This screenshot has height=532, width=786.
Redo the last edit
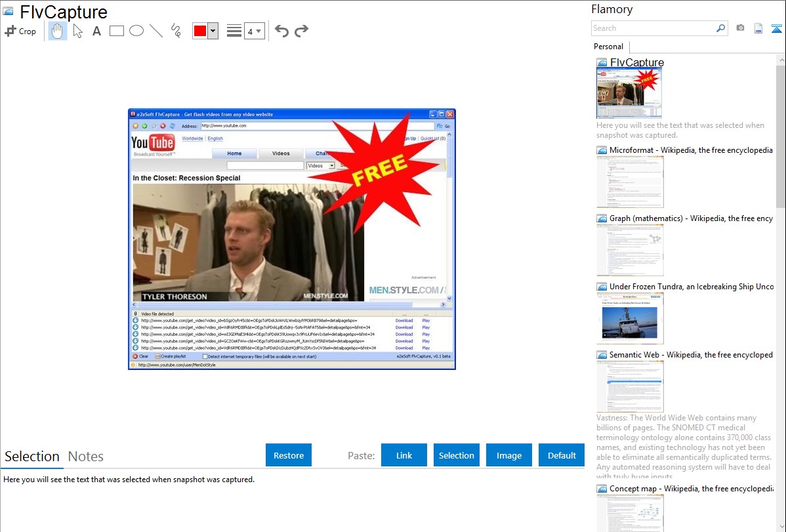[x=301, y=31]
